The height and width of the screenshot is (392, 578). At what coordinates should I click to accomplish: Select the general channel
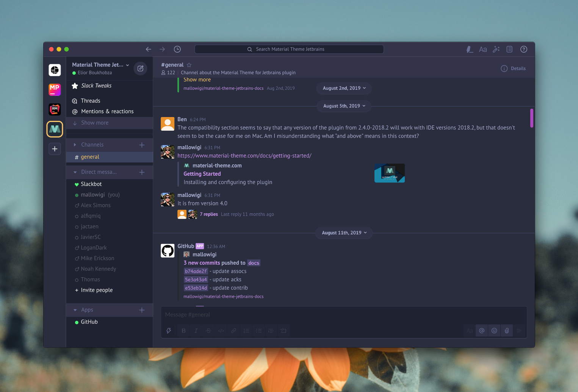tap(110, 157)
